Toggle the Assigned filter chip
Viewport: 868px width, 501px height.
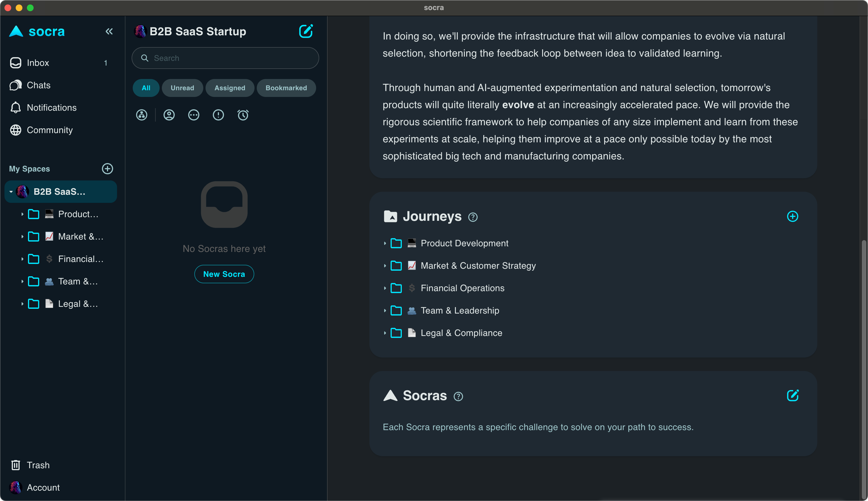pos(230,88)
